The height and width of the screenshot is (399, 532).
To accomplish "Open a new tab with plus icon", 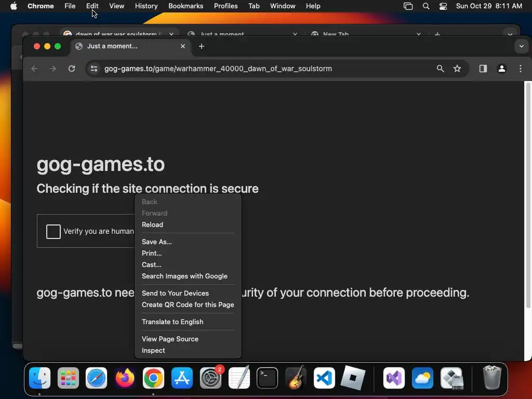I will pos(202,46).
